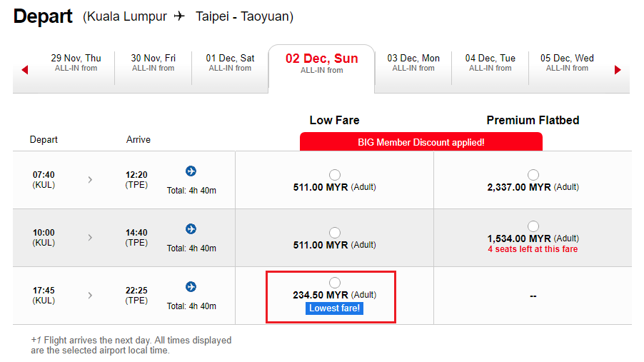Open the 03 Dec, Mon date tab
This screenshot has height=362, width=644.
[413, 63]
